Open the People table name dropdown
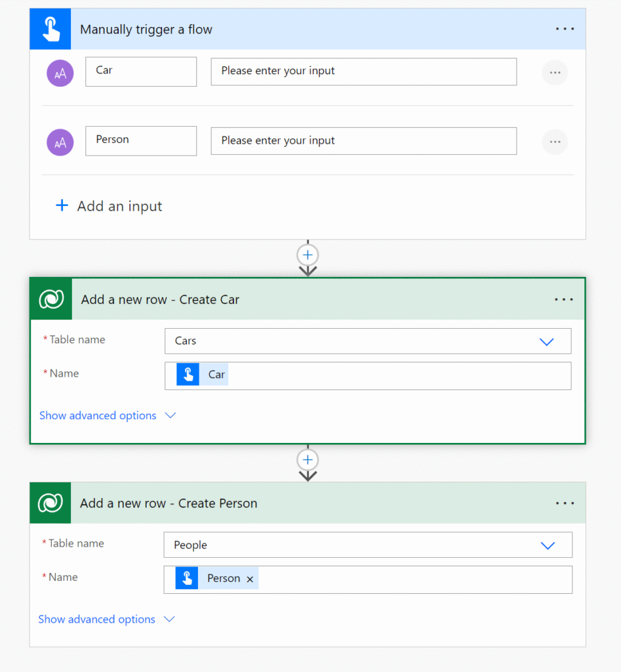This screenshot has width=621, height=672. click(548, 545)
